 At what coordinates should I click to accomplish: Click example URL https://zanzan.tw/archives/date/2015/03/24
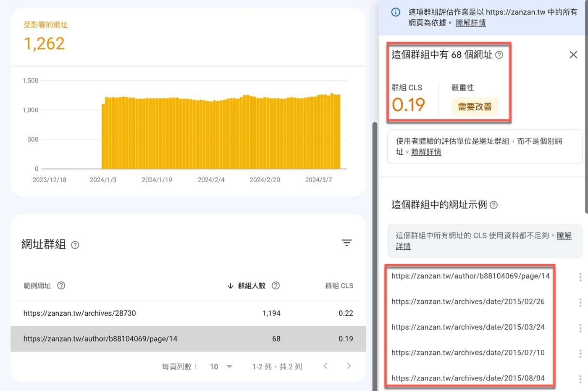tap(468, 327)
